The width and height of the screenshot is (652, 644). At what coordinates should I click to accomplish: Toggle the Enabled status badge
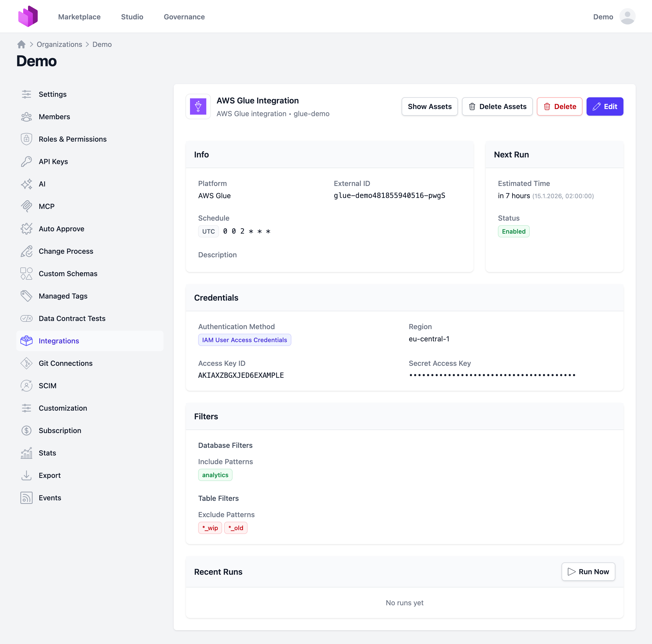point(513,231)
